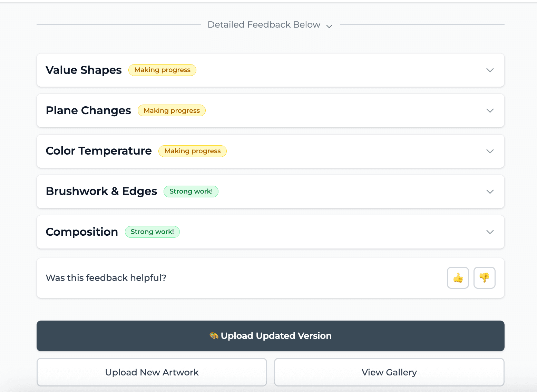Click the Making progress badge beside Plane Changes
Screen dimensions: 537x392
(x=172, y=110)
